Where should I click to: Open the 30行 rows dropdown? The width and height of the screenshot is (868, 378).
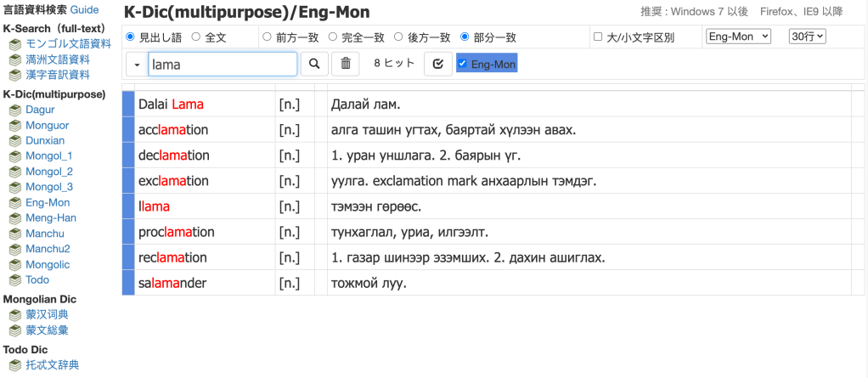coord(807,37)
